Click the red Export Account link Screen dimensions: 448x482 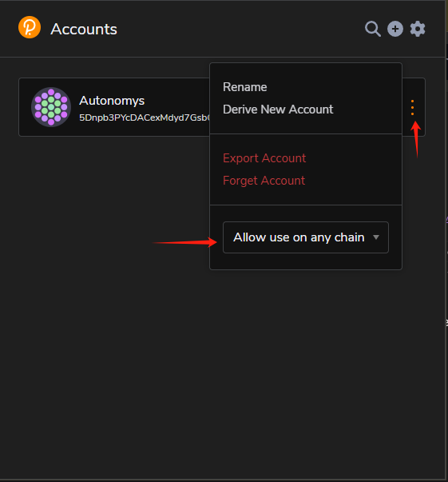pos(264,158)
